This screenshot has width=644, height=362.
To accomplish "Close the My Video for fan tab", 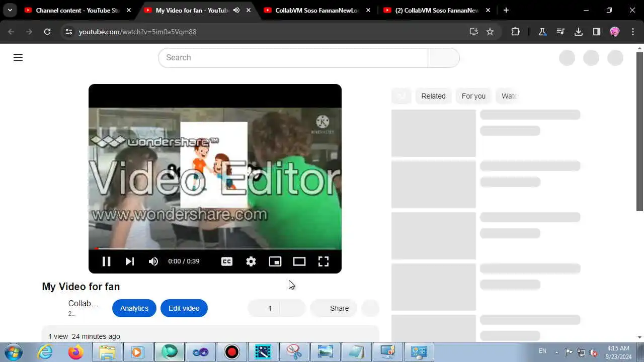I will (249, 10).
